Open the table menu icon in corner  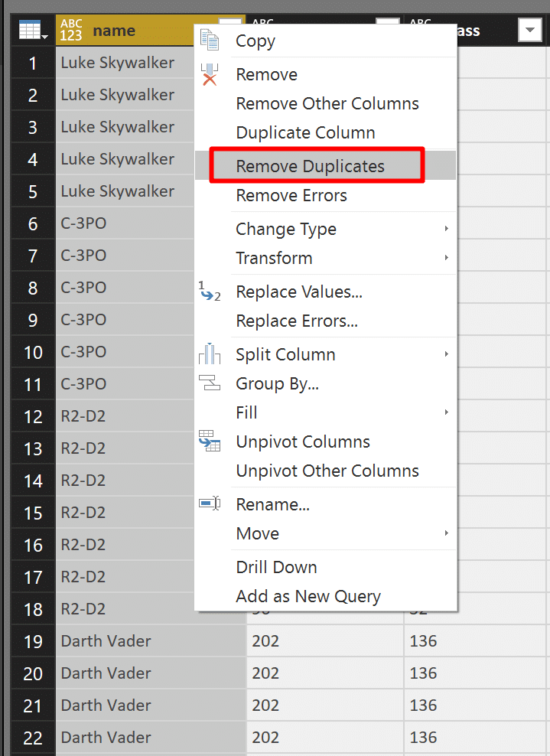33,31
